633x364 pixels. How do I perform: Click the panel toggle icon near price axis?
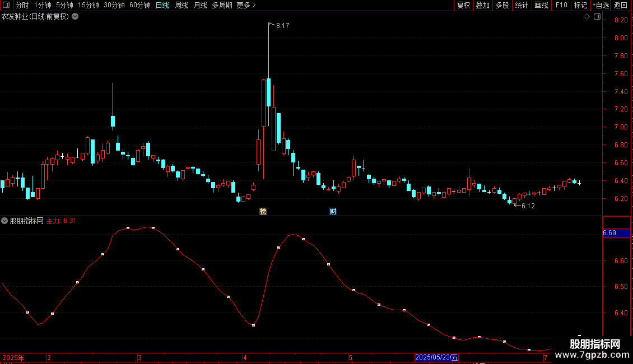[597, 17]
